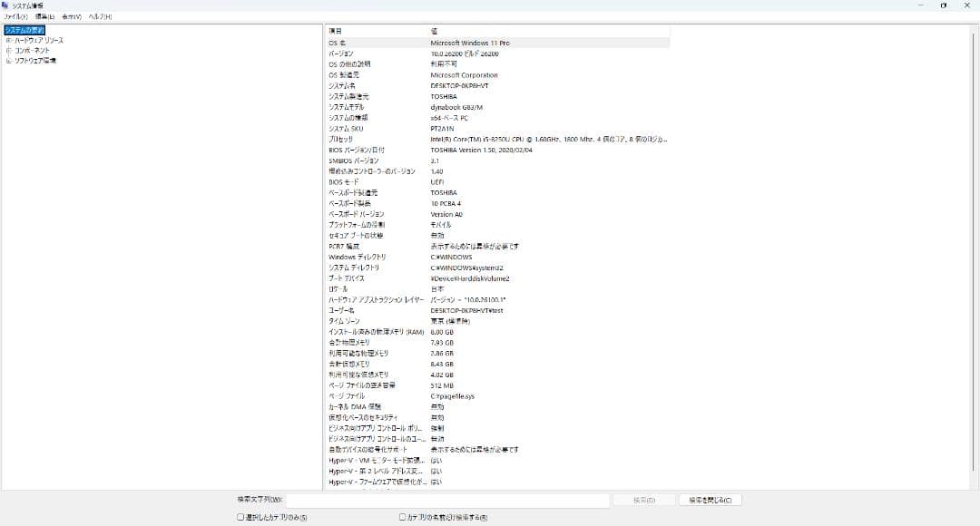980x526 pixels.
Task: Expand the ハードウェア リソース tree node
Action: tap(7, 39)
